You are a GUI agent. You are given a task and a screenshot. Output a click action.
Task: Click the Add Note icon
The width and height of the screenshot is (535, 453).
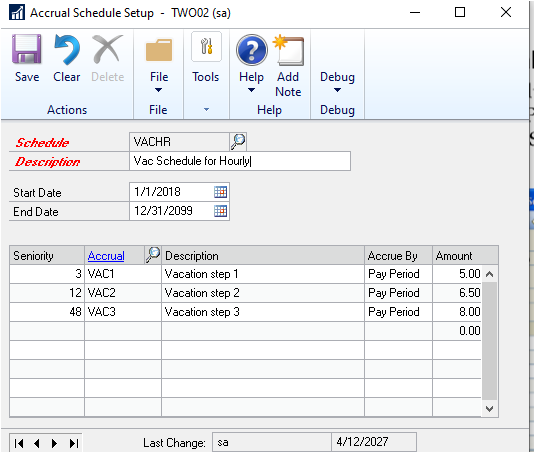pyautogui.click(x=289, y=50)
